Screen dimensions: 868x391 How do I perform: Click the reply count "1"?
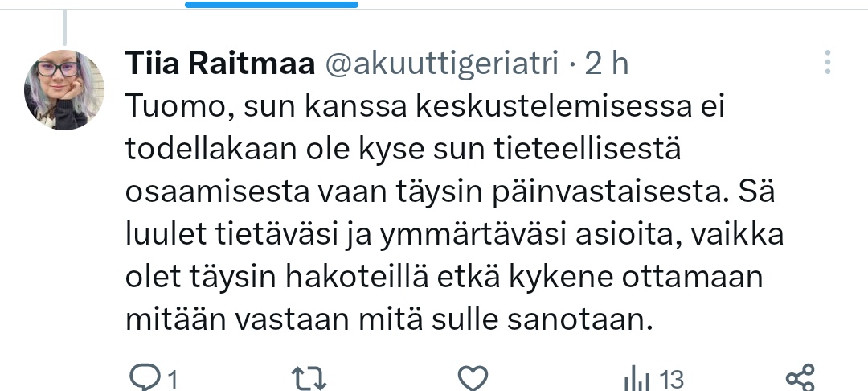(x=171, y=377)
